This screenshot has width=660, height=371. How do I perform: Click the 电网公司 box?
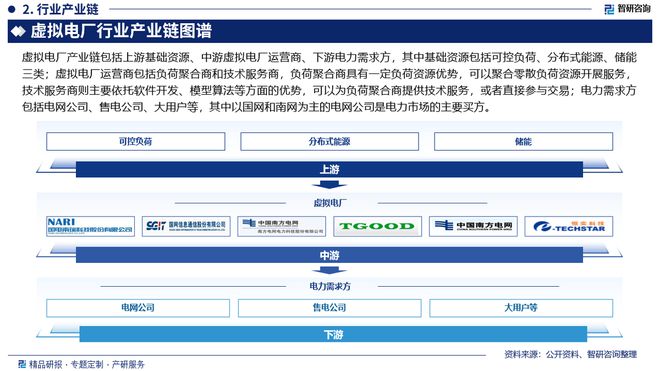click(138, 308)
